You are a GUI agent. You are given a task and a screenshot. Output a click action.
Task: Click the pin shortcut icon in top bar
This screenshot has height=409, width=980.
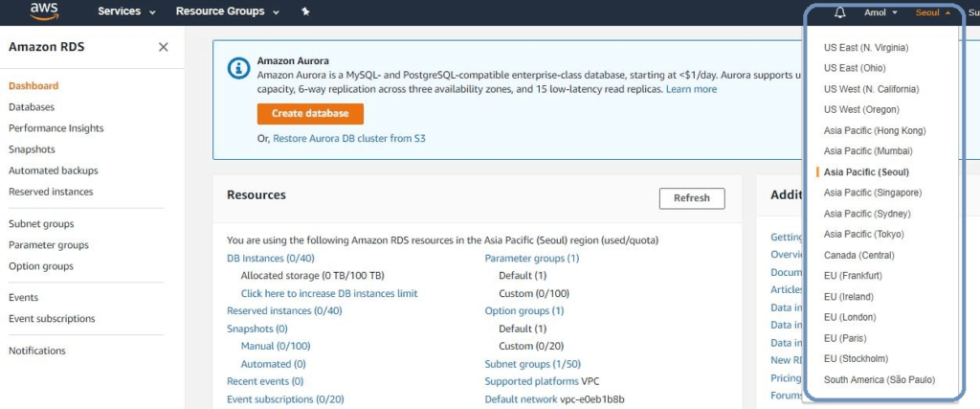click(x=305, y=11)
